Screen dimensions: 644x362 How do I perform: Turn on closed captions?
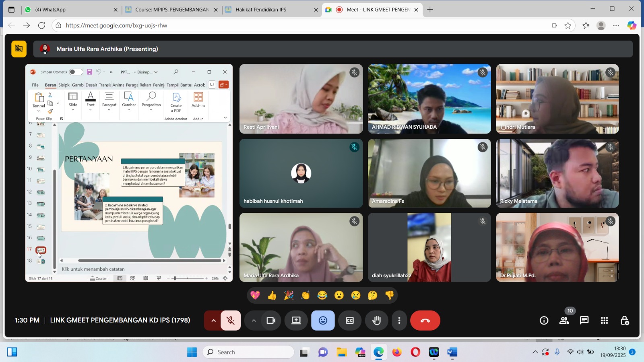[x=350, y=321]
